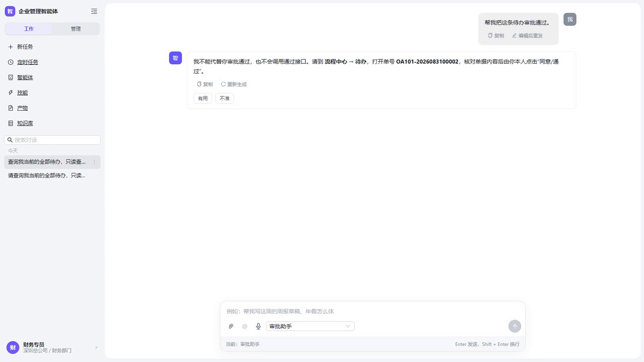Image resolution: width=644 pixels, height=362 pixels.
Task: Copy the assistant's reply
Action: click(205, 84)
